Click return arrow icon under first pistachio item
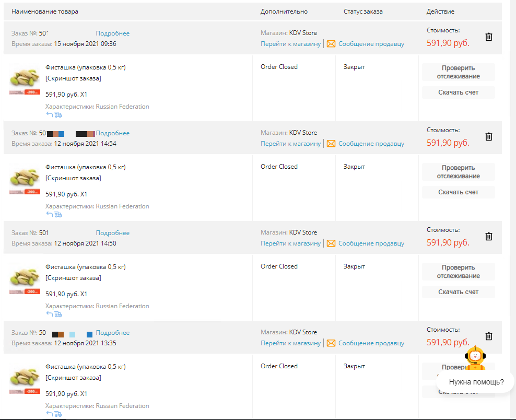The width and height of the screenshot is (516, 420). (x=50, y=114)
